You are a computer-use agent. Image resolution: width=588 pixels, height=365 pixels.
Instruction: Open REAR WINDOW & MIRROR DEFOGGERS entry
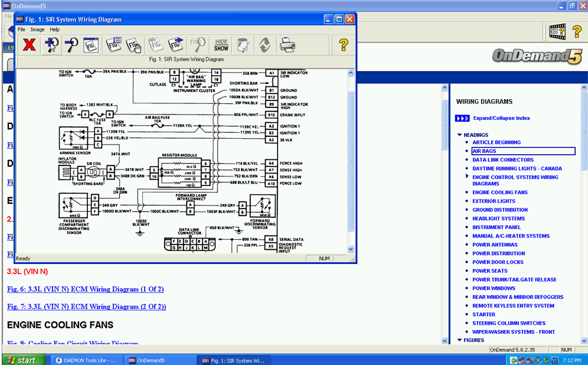tap(518, 297)
